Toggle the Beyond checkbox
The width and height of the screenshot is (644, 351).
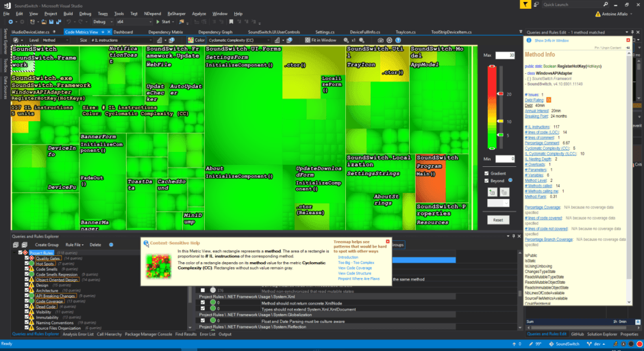(x=486, y=181)
